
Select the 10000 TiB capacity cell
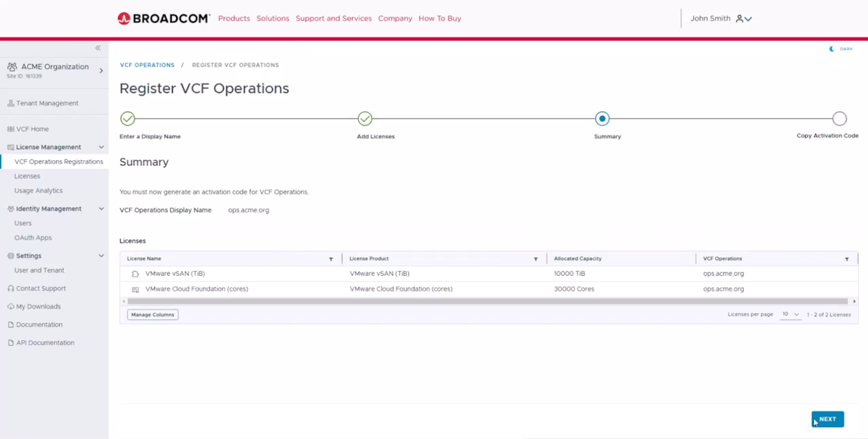(x=570, y=273)
